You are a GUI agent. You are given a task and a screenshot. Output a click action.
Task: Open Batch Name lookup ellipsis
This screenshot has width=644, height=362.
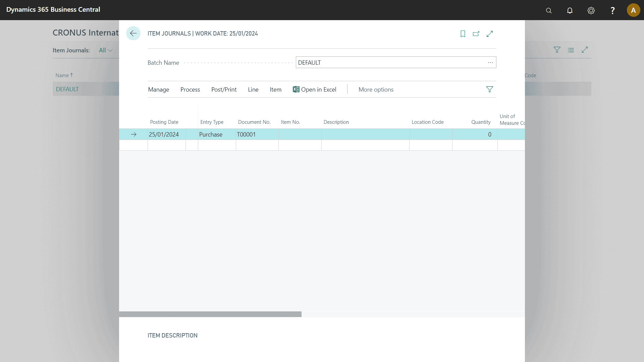(x=490, y=62)
